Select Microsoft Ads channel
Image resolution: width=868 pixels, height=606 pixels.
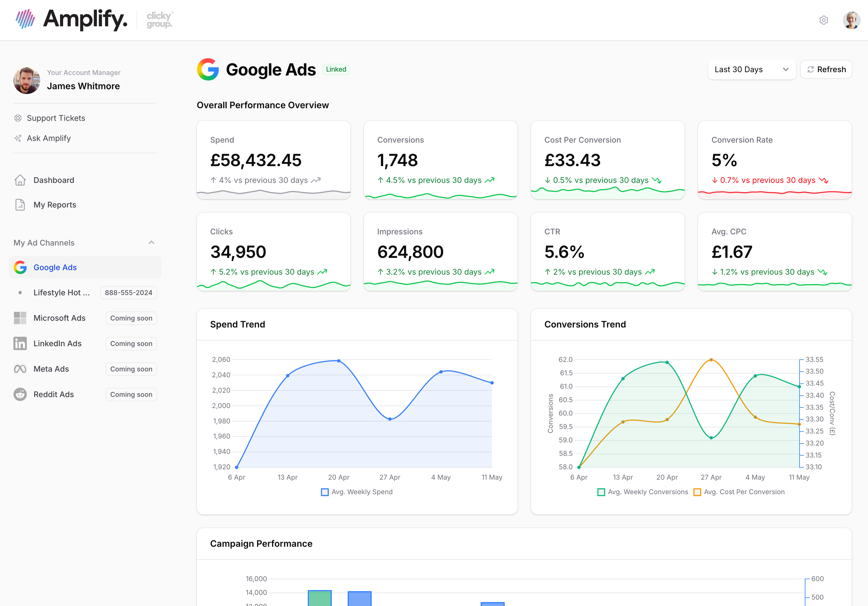pos(59,318)
